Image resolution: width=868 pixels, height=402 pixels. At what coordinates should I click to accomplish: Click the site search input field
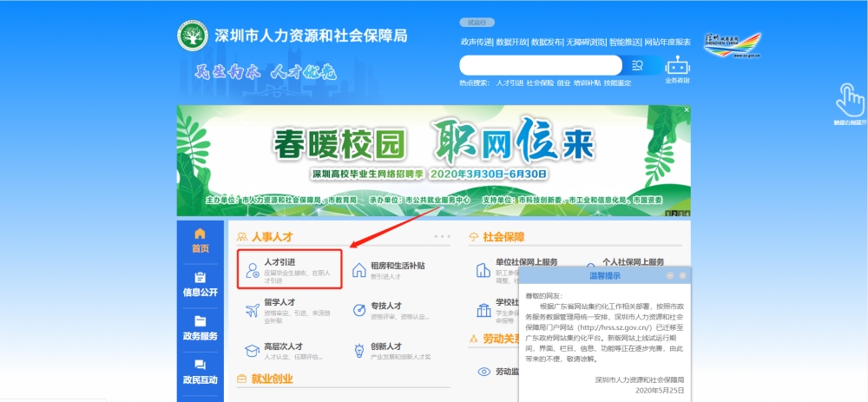coord(541,65)
